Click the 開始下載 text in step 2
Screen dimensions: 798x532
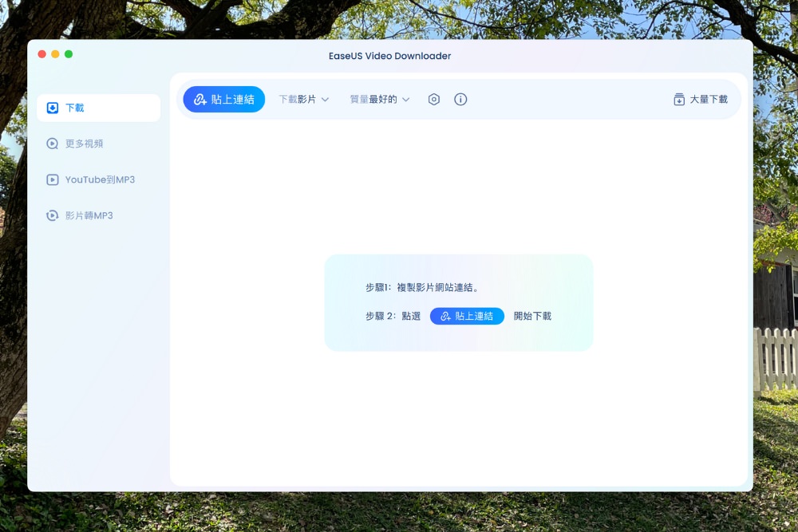[x=532, y=316]
